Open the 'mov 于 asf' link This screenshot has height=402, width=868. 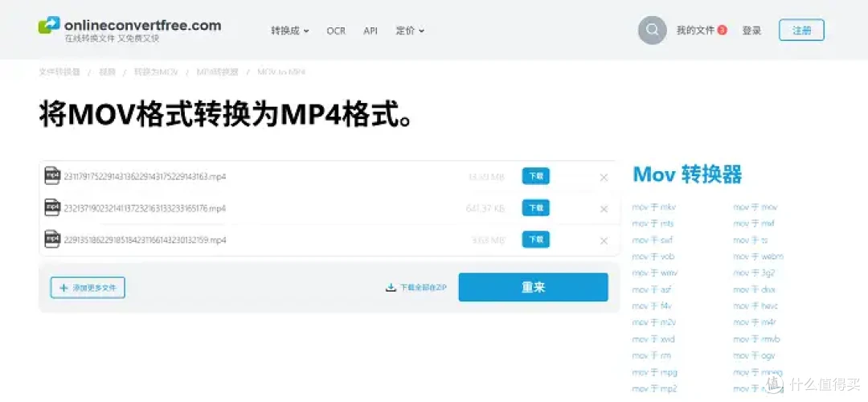(652, 289)
